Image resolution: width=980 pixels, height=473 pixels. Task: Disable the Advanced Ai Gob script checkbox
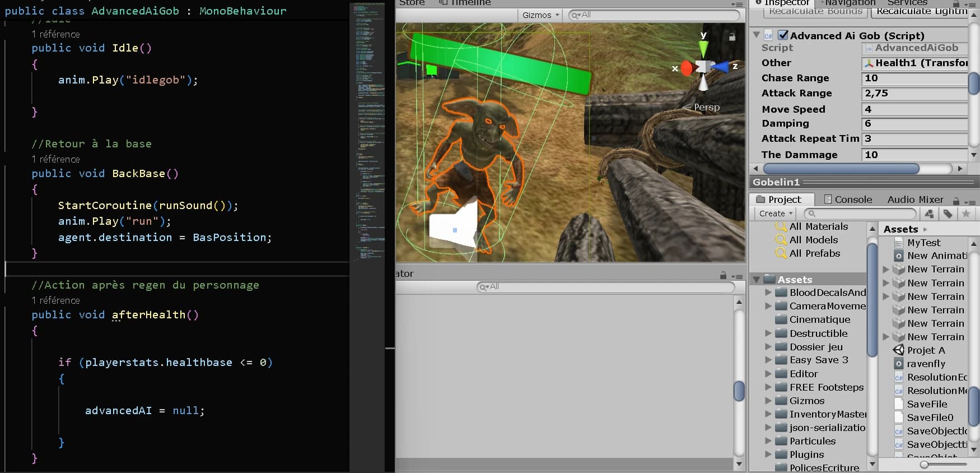pos(783,35)
